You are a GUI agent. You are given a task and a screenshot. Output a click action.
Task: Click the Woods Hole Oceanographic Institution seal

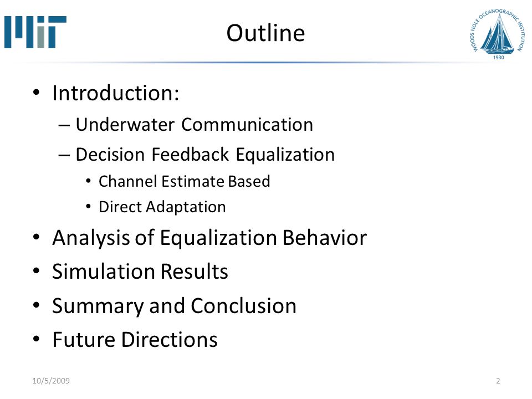coord(498,34)
